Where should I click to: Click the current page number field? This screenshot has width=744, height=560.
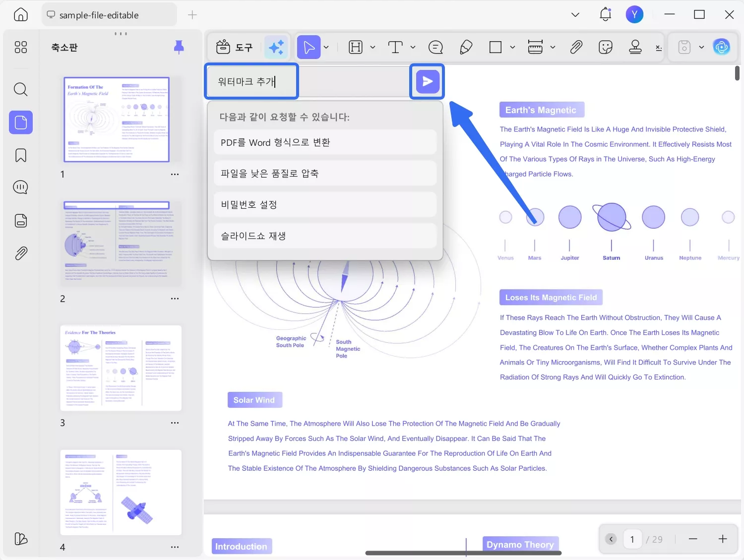click(632, 539)
